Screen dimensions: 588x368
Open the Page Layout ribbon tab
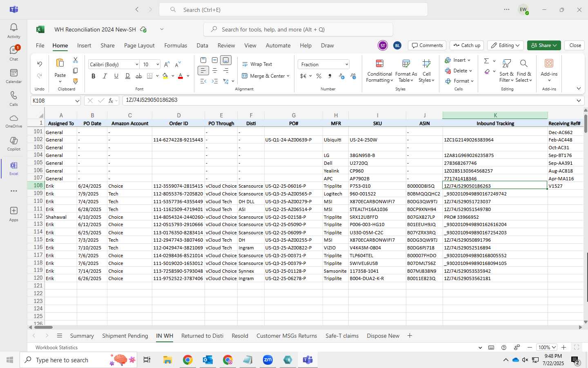(x=139, y=45)
